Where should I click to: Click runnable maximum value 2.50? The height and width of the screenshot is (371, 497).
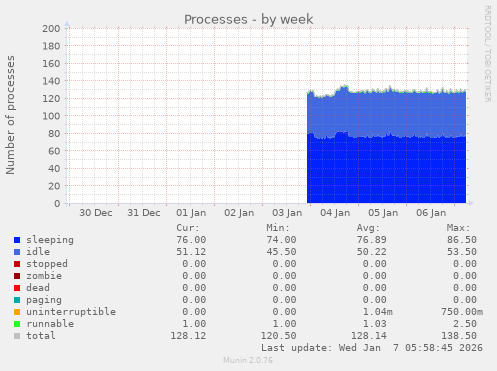(465, 324)
